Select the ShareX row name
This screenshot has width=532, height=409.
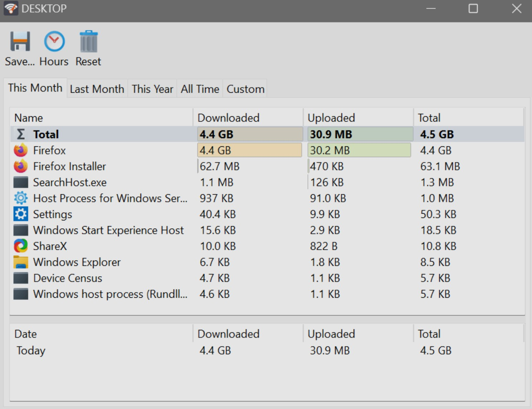[x=50, y=246]
